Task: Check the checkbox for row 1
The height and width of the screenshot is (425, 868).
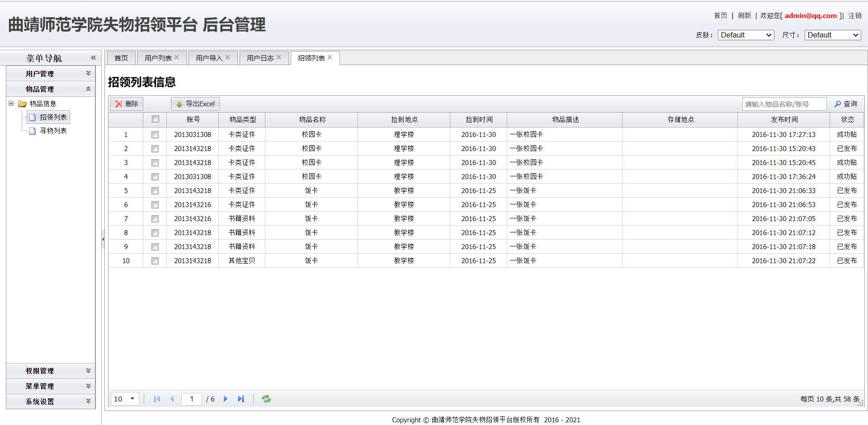Action: coord(155,135)
